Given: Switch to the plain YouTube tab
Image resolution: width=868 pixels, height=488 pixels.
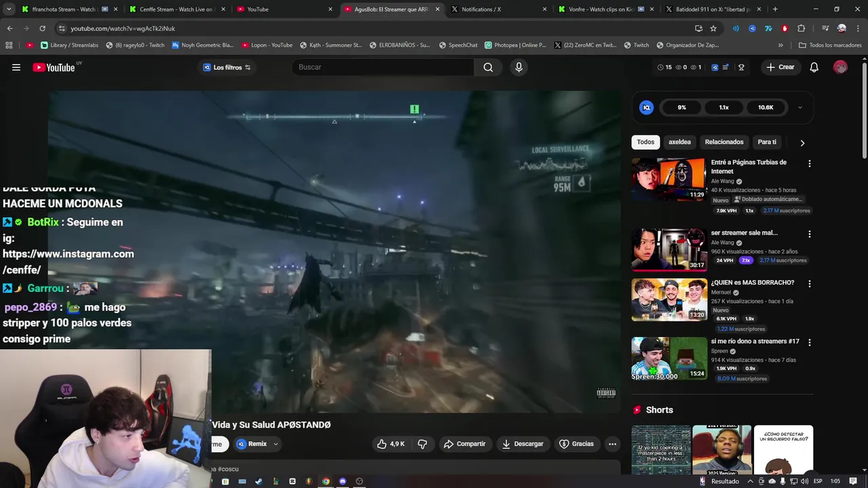Looking at the screenshot, I should pos(285,9).
